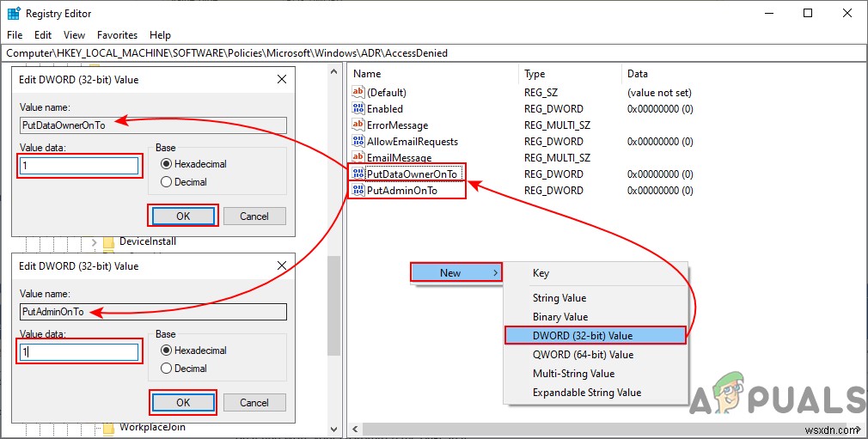Click the PutAdminOnTo DWORD value icon
This screenshot has height=439, width=868.
pos(358,191)
